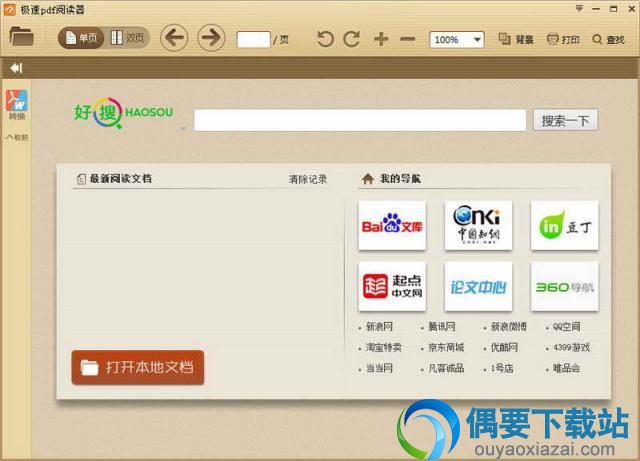
Task: Expand the search engine dropdown arrow
Action: pos(184,128)
